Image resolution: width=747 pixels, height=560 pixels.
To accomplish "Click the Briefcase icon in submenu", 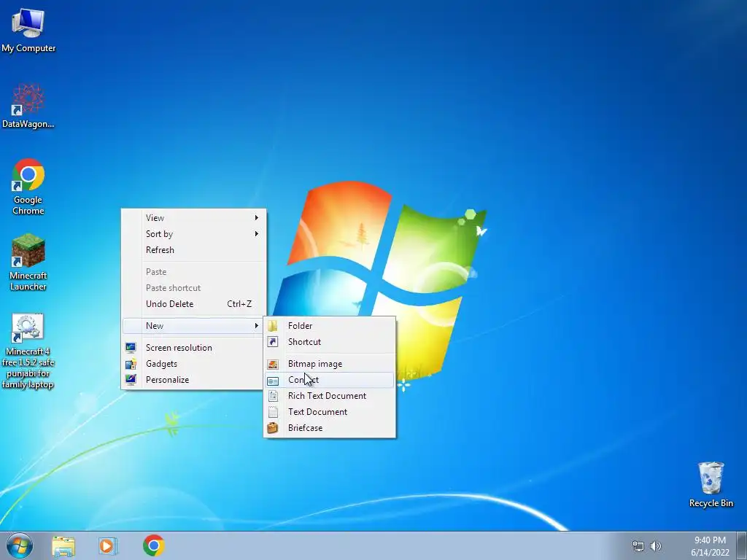I will point(273,428).
